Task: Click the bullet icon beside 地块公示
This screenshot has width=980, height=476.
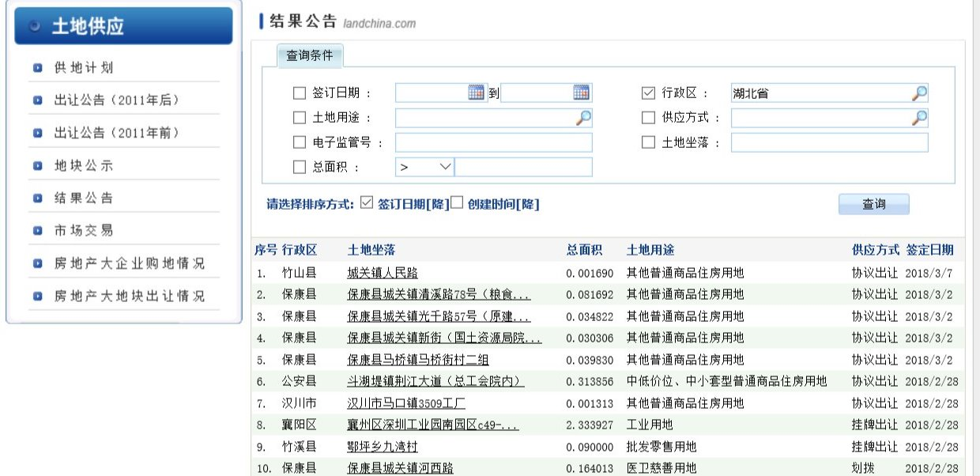Action: [38, 166]
